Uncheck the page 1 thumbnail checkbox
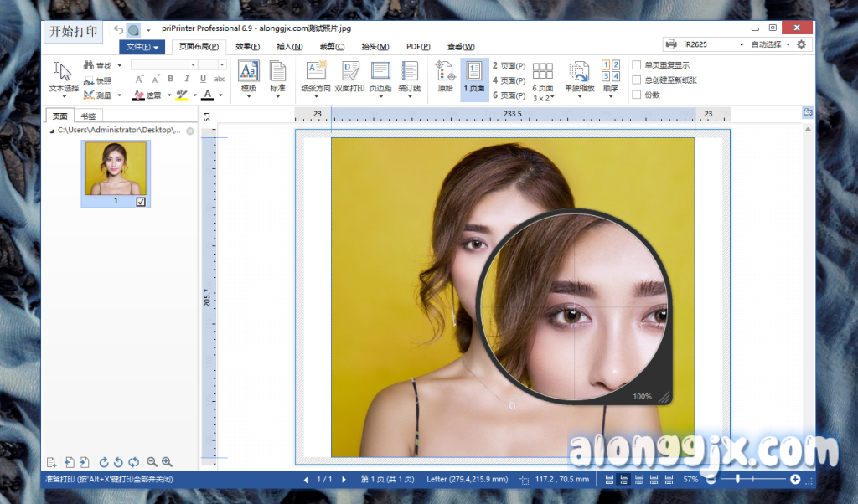 (x=140, y=202)
